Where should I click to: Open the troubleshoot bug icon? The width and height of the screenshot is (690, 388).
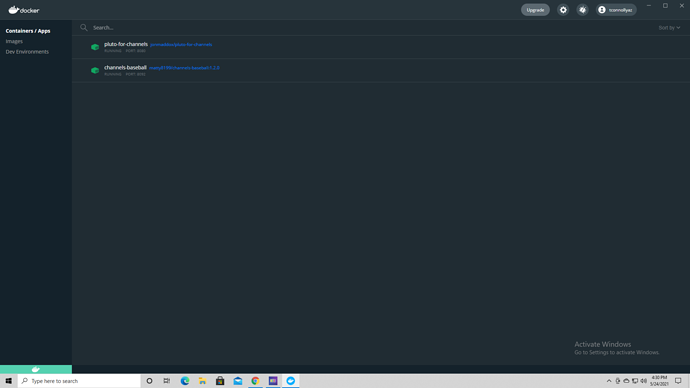pos(583,10)
